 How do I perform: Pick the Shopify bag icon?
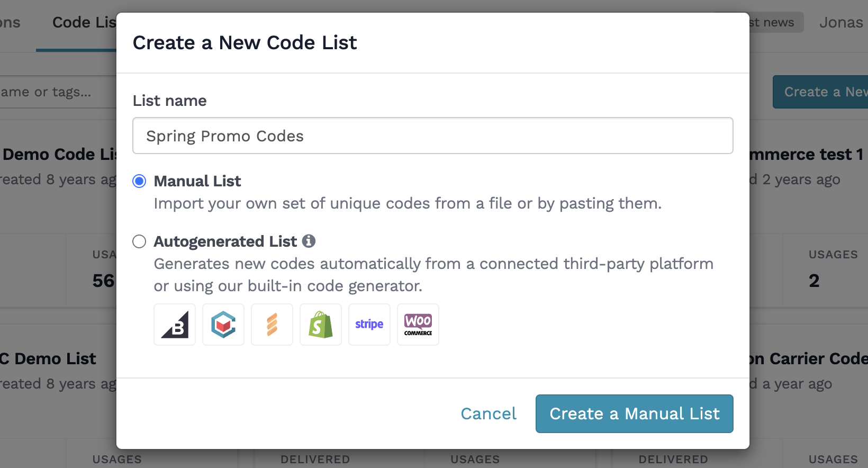tap(321, 325)
